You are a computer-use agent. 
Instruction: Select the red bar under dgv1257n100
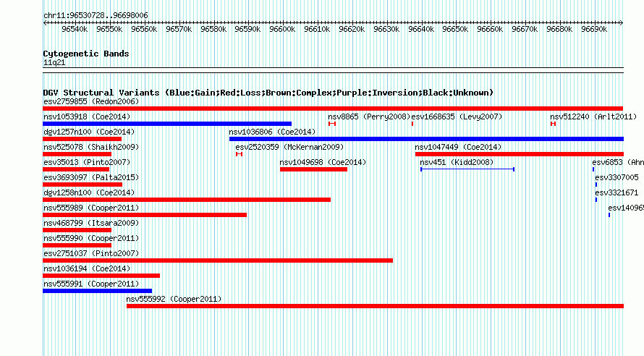click(x=82, y=139)
